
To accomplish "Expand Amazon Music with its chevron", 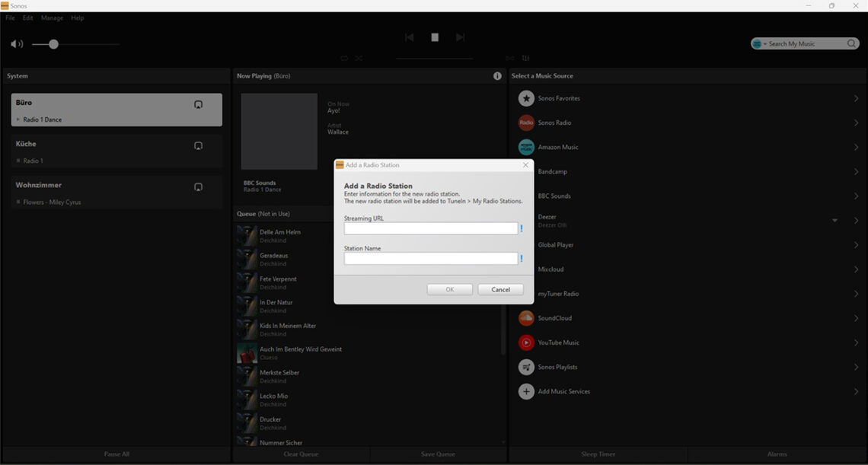I will [x=856, y=147].
